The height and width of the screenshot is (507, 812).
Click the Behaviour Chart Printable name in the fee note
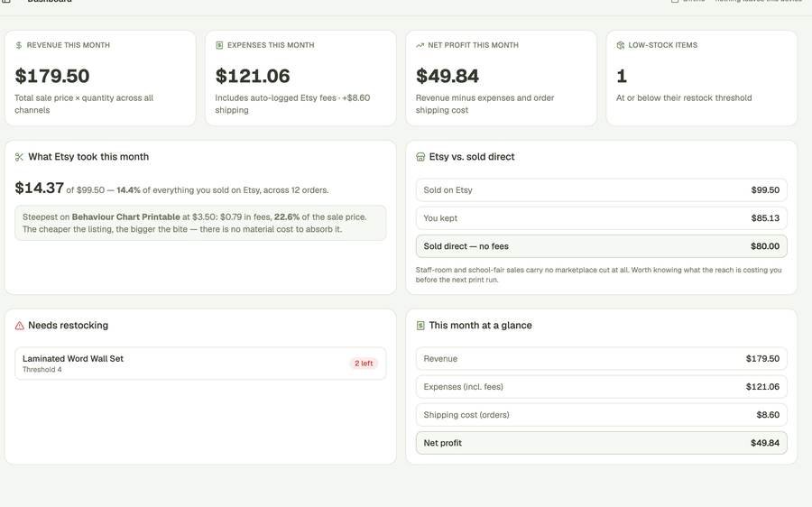125,217
